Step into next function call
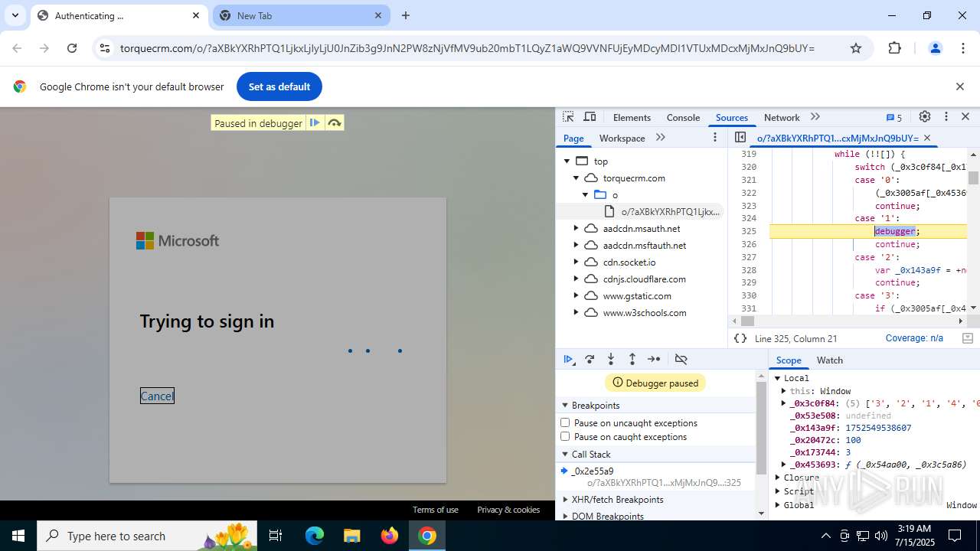The image size is (980, 551). pyautogui.click(x=611, y=359)
